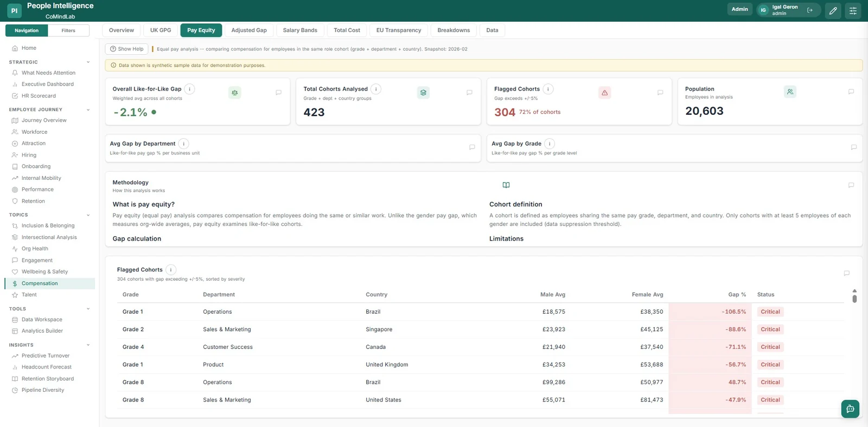Switch sidebar to Navigation mode
The height and width of the screenshot is (427, 868).
point(27,30)
